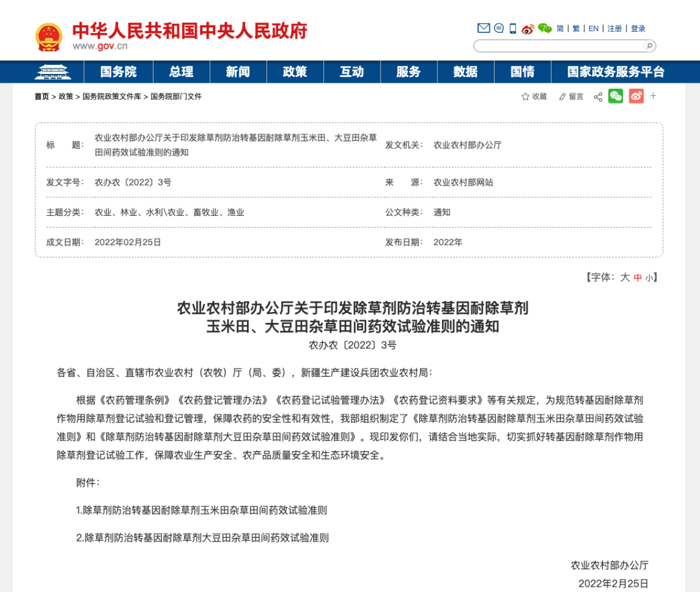
Task: Click the article main headline
Action: coord(353,317)
